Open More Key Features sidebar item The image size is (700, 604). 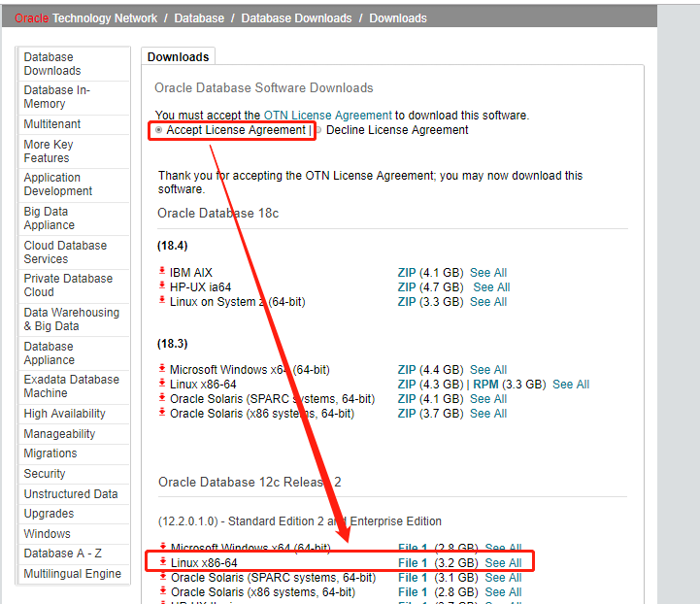pos(74,151)
